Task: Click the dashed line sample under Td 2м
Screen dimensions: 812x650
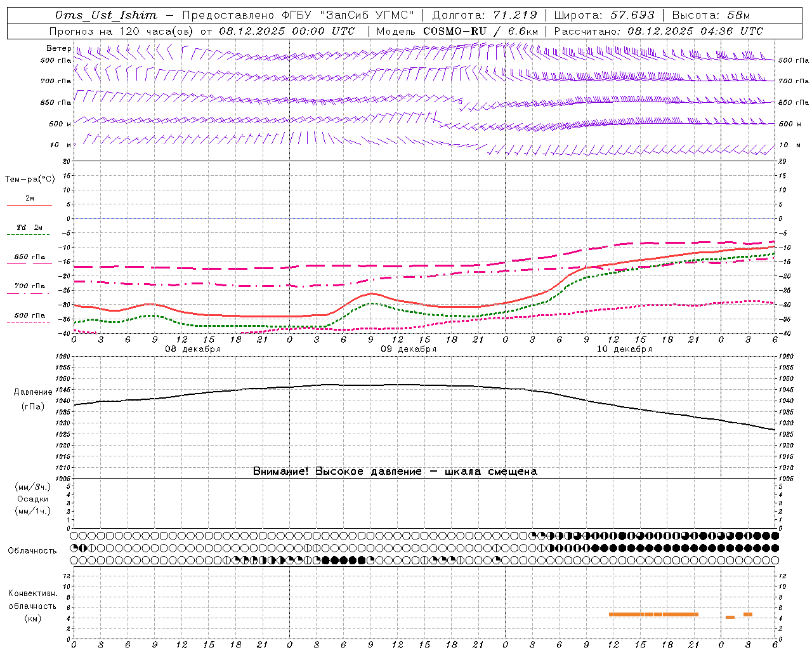Action: click(29, 235)
